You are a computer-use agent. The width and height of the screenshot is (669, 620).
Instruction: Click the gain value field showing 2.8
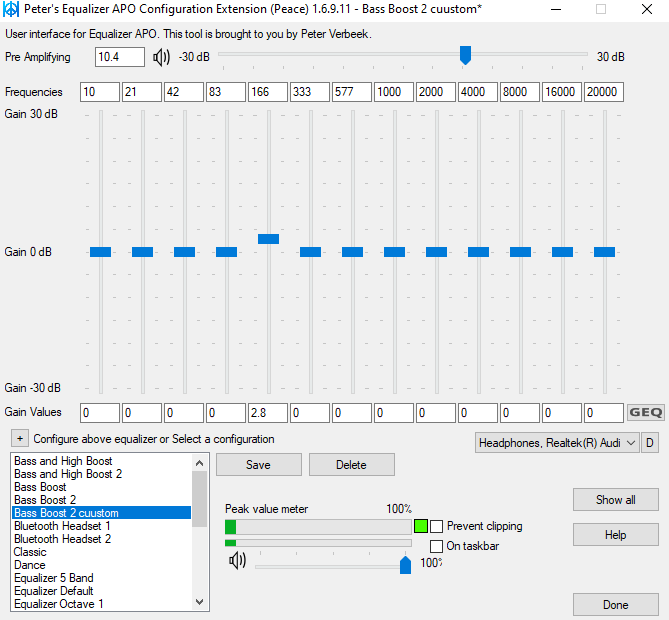[x=268, y=413]
